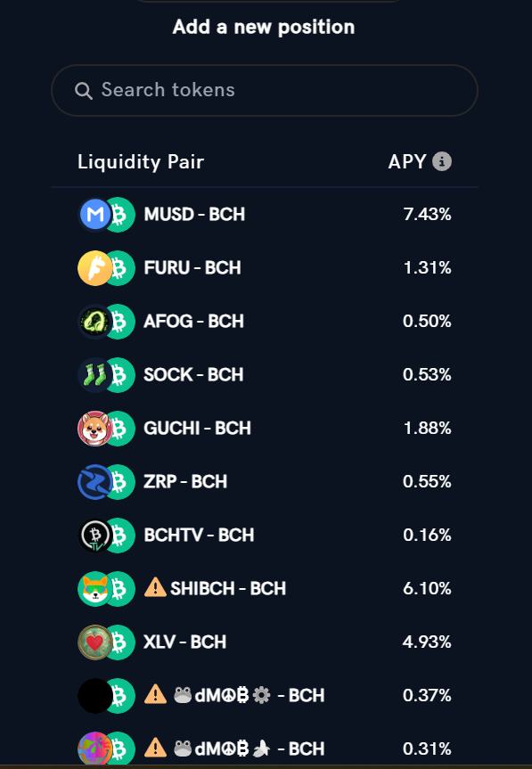Click the FURU token icon

(95, 268)
